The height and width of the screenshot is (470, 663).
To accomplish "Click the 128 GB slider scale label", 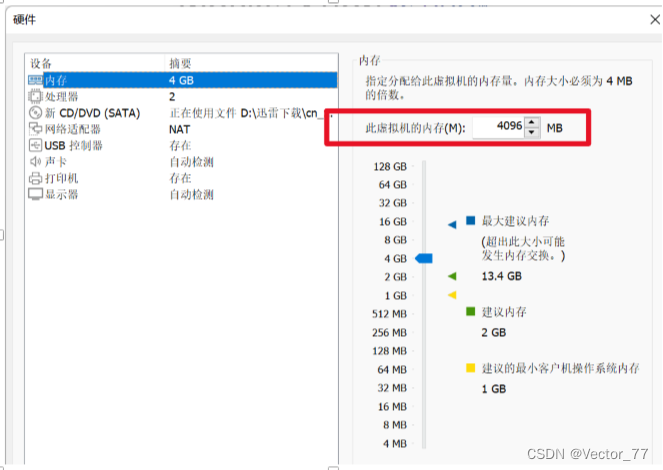I will click(389, 167).
